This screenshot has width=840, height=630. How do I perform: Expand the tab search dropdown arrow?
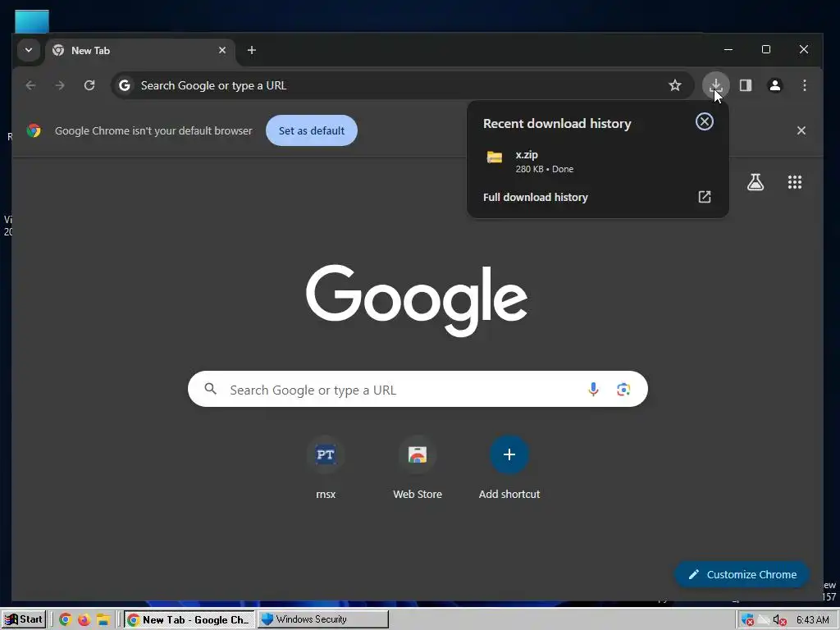(x=29, y=50)
